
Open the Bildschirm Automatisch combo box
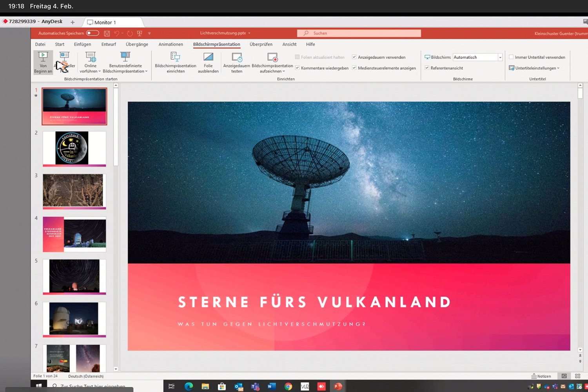click(477, 57)
